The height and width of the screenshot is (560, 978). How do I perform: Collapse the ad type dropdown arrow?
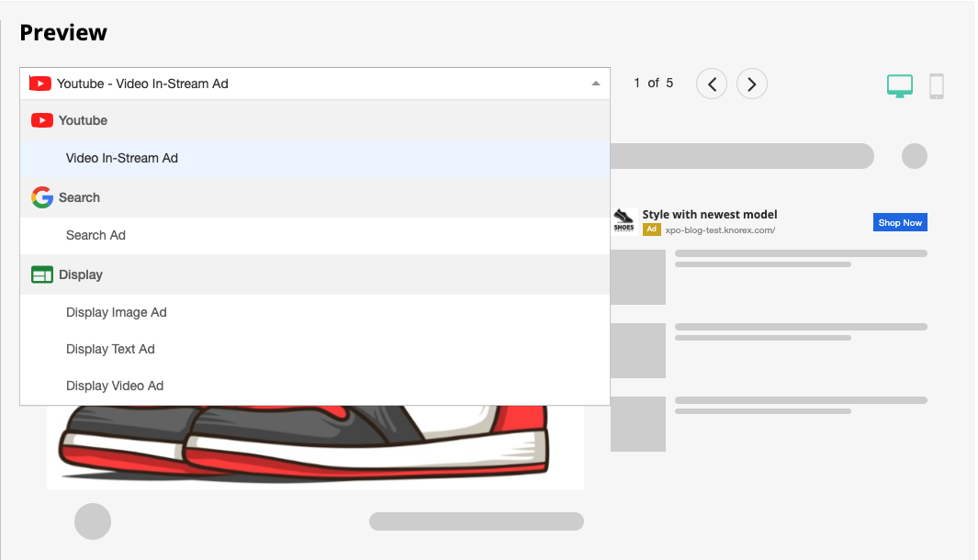click(596, 84)
